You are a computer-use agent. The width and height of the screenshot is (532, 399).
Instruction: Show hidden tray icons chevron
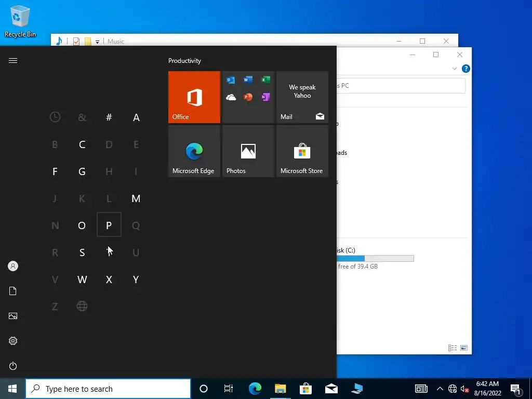pyautogui.click(x=440, y=389)
